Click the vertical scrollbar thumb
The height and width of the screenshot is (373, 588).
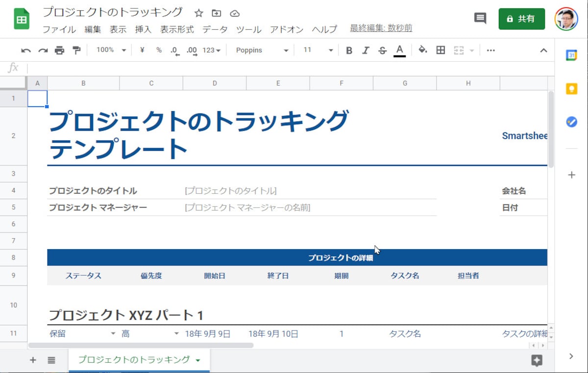pyautogui.click(x=551, y=129)
